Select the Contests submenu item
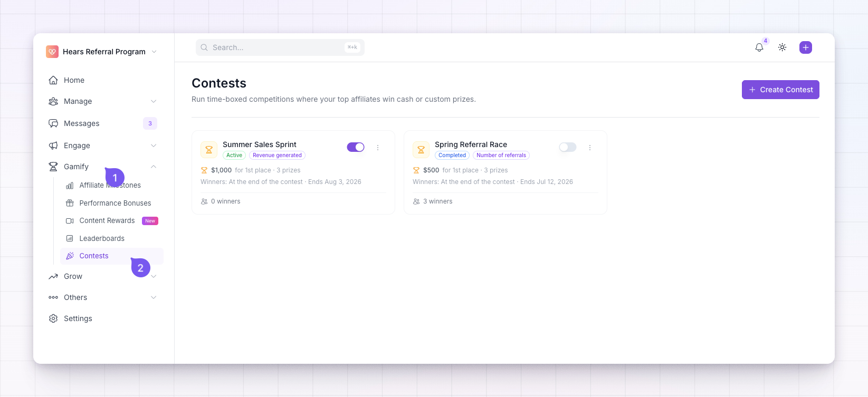Viewport: 868px width, 397px height. click(112, 256)
